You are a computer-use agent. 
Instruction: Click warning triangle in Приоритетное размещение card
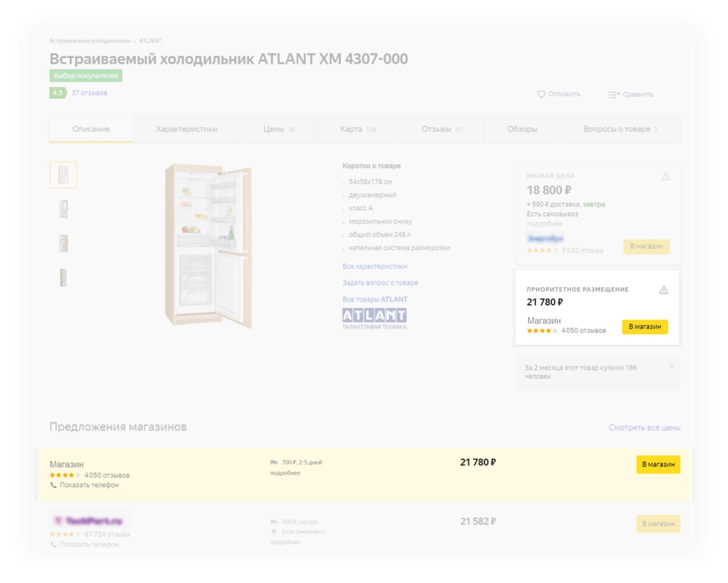(664, 290)
